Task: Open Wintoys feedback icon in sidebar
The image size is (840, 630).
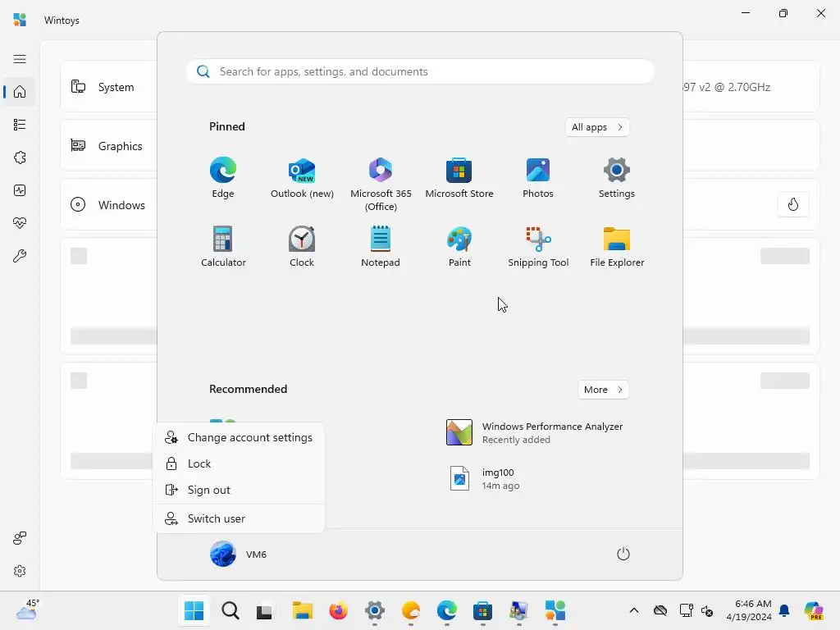Action: [20, 538]
